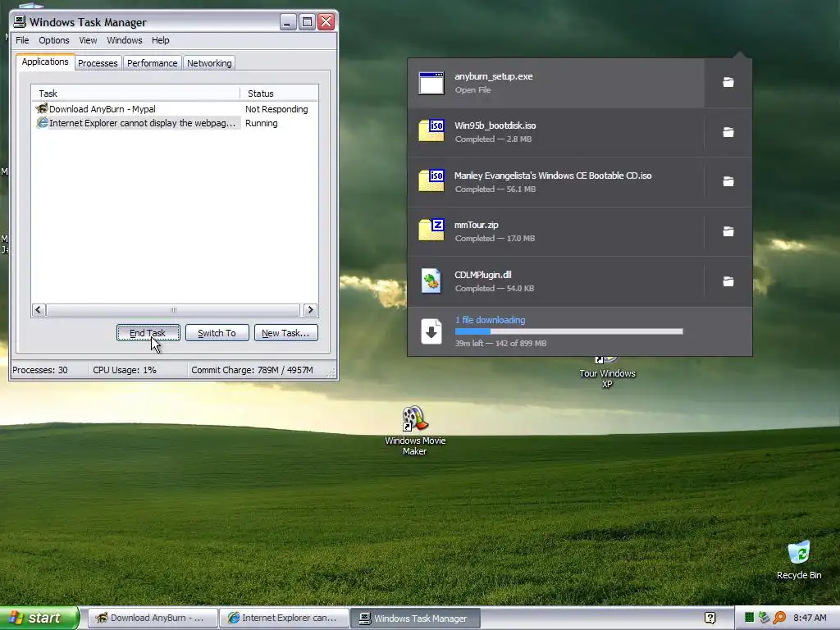Screen dimensions: 840x630
Task: Click the download arrow icon in panel
Action: (x=431, y=331)
